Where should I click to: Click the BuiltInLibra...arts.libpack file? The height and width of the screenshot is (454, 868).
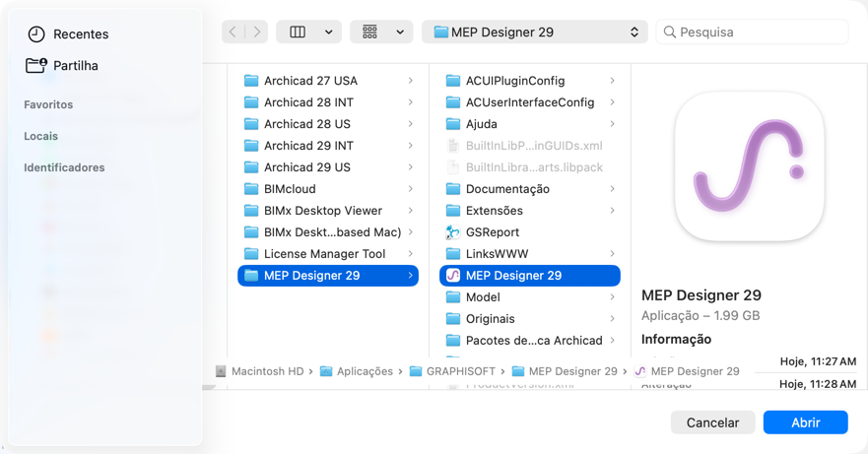point(530,167)
